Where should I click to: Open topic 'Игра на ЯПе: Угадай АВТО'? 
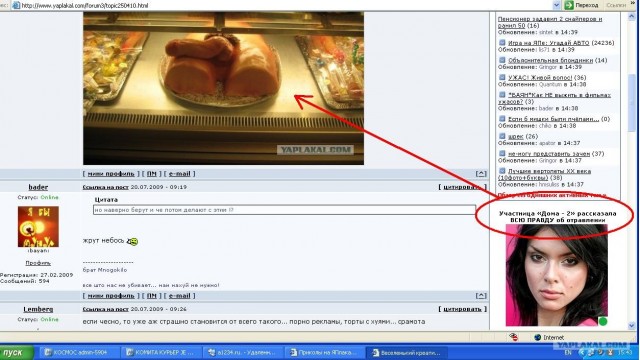(x=549, y=42)
